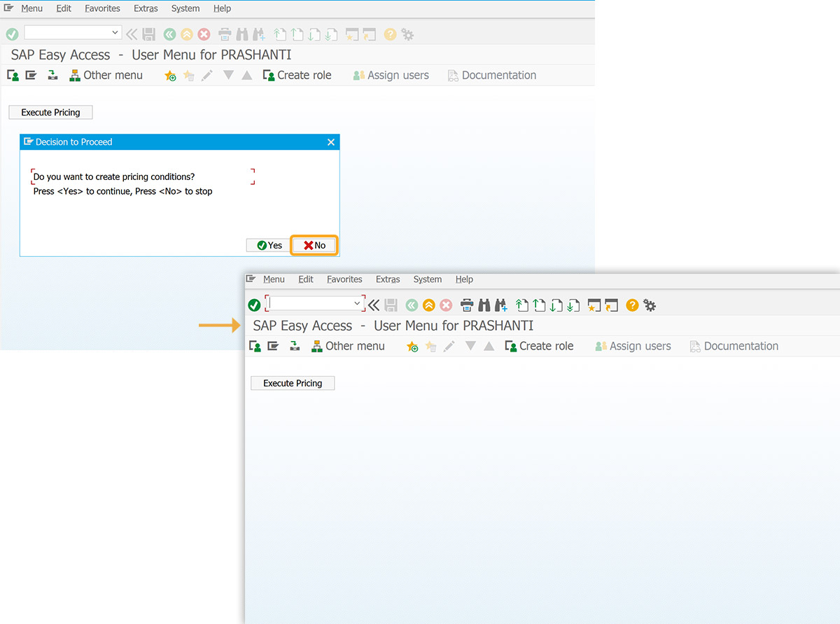The width and height of the screenshot is (840, 624).
Task: Click Previous Page icon in front window
Action: point(539,305)
